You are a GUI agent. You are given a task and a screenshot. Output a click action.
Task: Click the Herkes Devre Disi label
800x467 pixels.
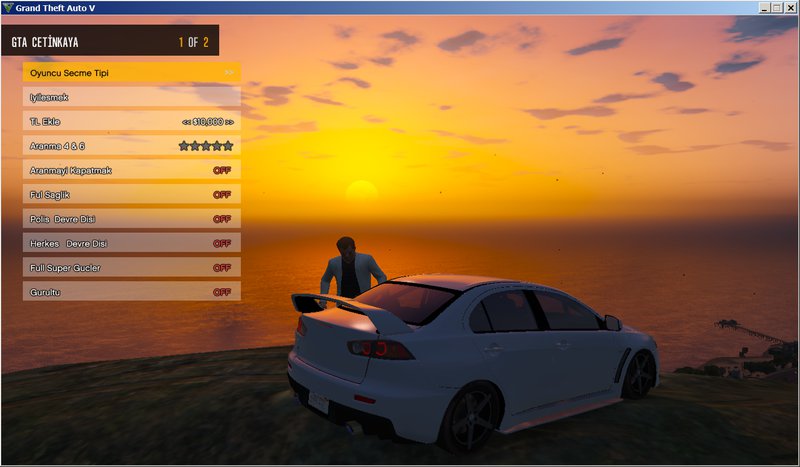click(68, 243)
